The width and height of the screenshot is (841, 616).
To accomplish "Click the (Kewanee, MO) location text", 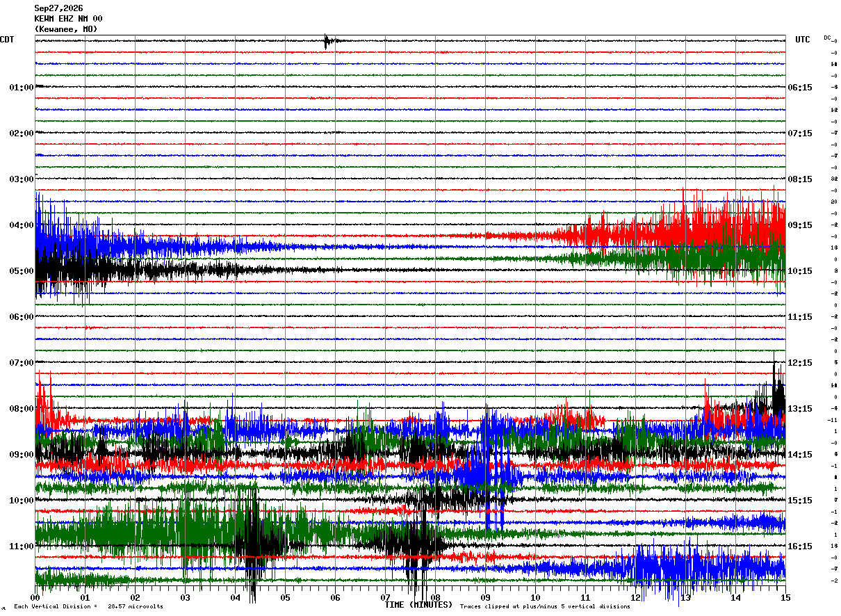I will click(66, 29).
